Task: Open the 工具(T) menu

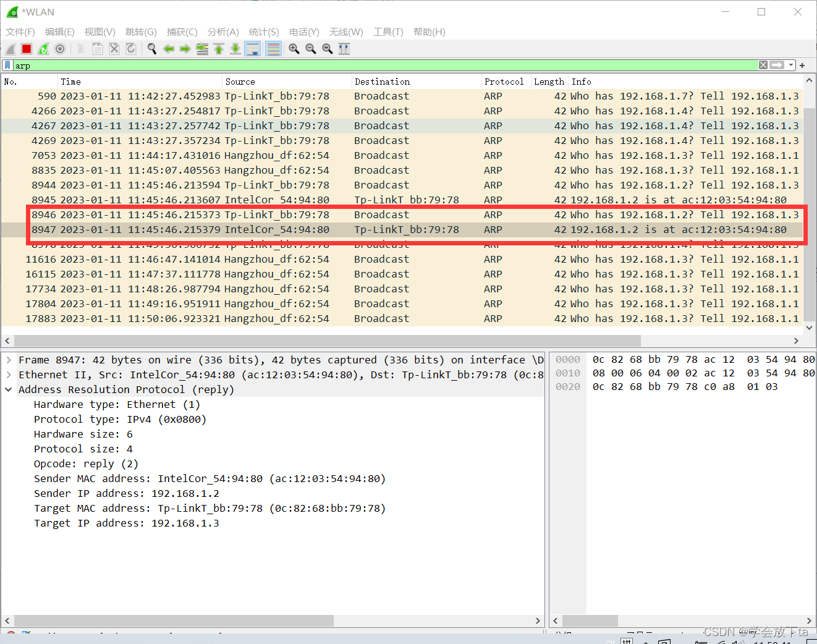Action: [388, 32]
